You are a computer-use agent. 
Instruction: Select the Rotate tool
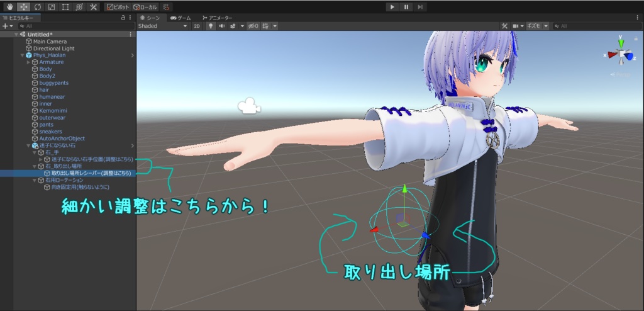pos(37,7)
